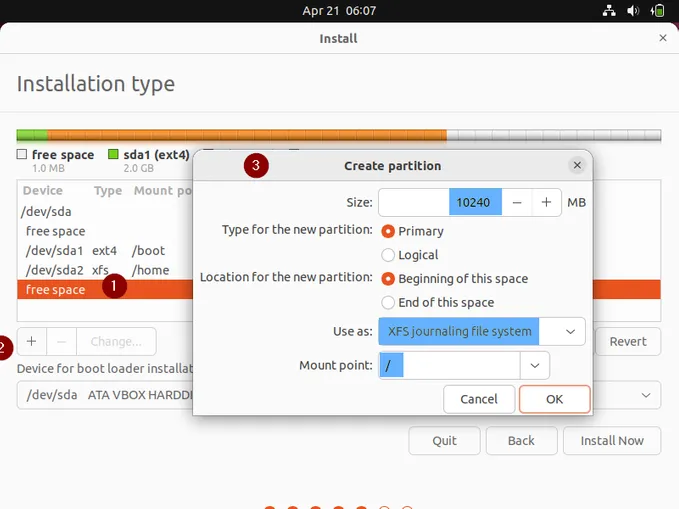This screenshot has height=509, width=679.
Task: Choose Beginning of this space location
Action: 388,279
